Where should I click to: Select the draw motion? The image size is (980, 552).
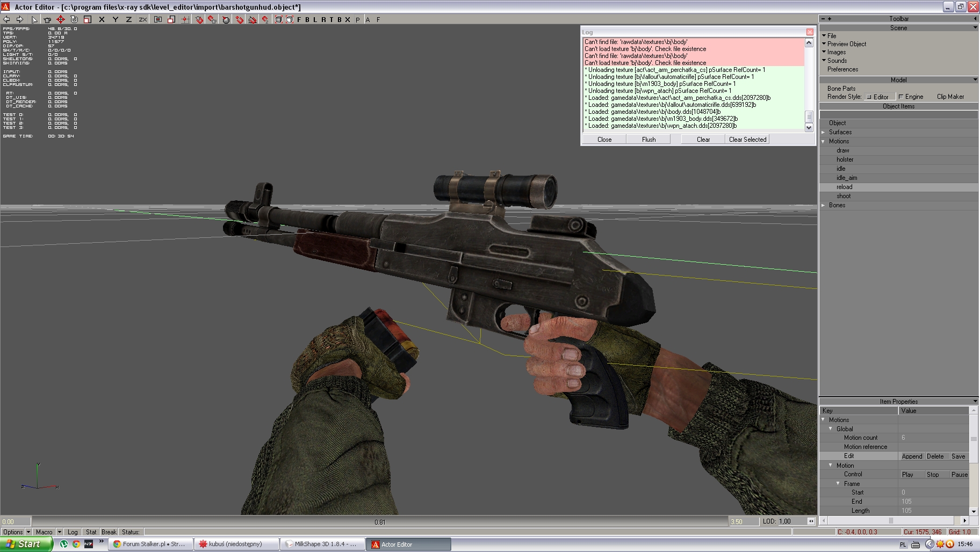click(x=842, y=150)
